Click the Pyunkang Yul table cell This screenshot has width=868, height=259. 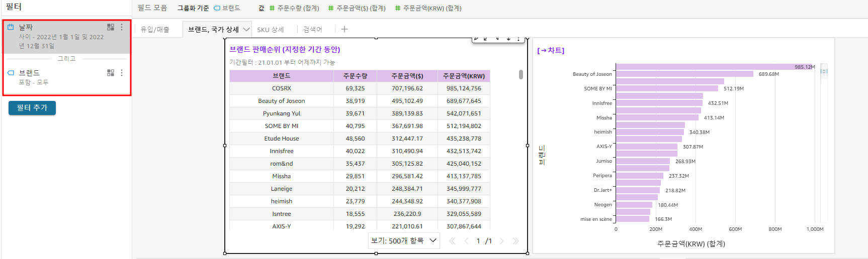(x=282, y=113)
